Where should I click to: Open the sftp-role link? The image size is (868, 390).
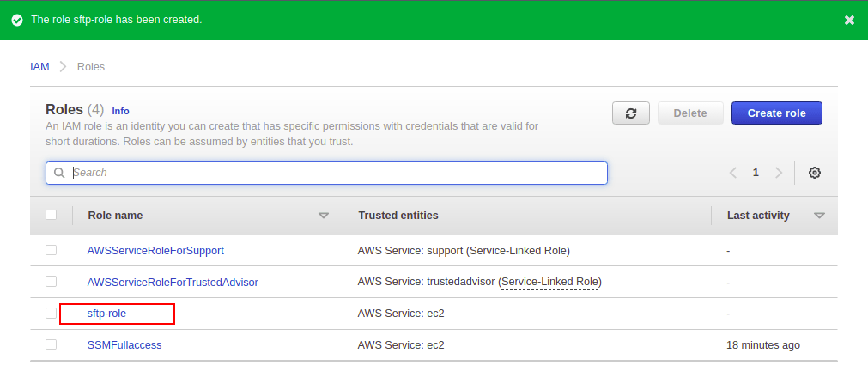click(106, 314)
